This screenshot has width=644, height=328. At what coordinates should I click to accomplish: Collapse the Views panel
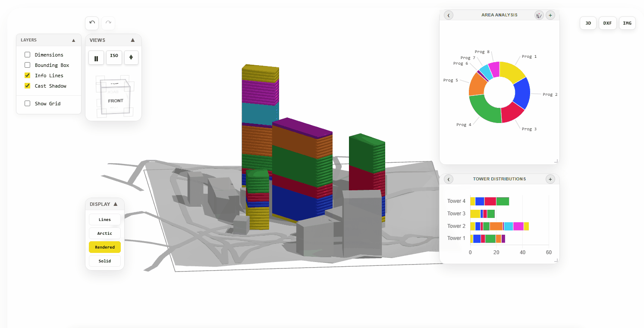[133, 40]
